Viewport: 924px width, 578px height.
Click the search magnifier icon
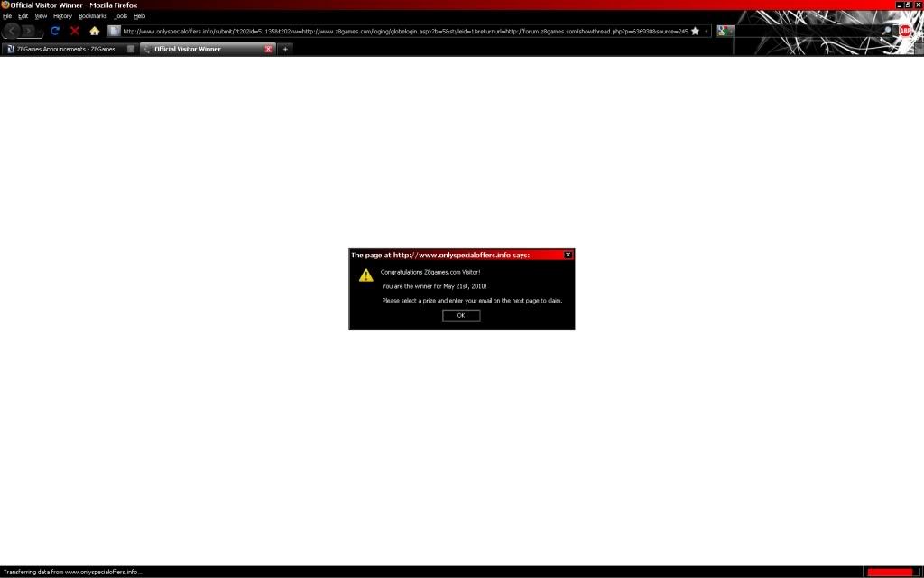(x=886, y=31)
